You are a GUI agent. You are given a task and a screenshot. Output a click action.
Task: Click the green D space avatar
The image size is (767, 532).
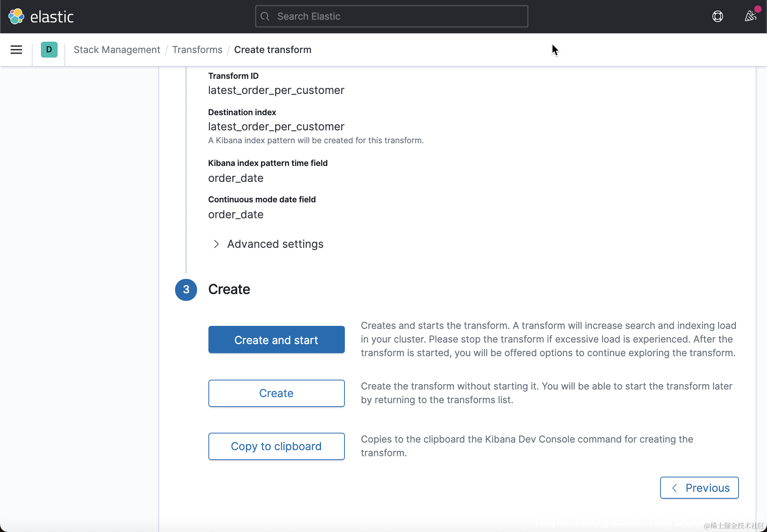pos(49,50)
